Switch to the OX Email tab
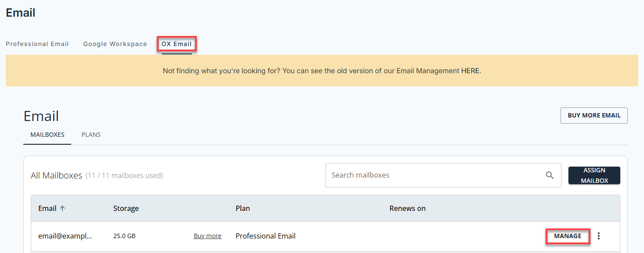Image resolution: width=644 pixels, height=253 pixels. point(177,43)
